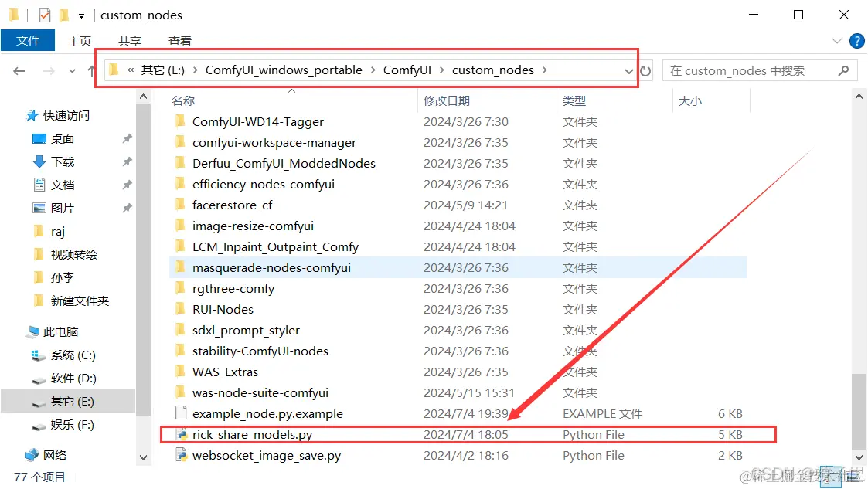Select 此电脑 in the navigation pane

pos(60,332)
